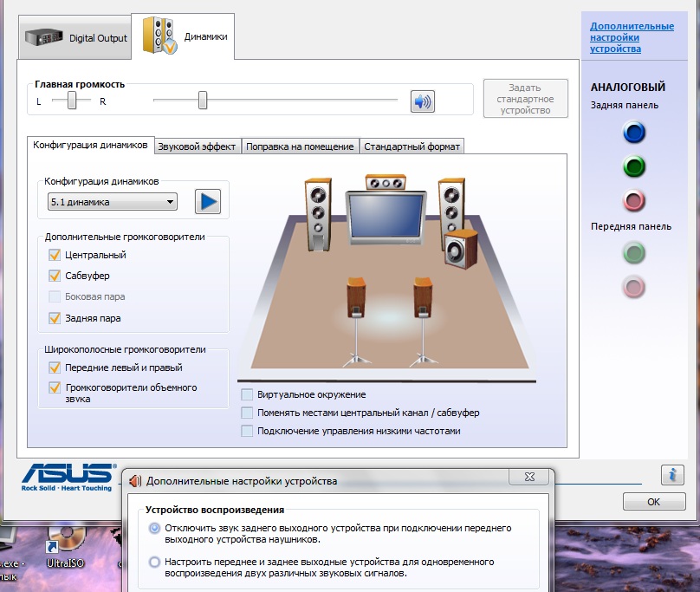The width and height of the screenshot is (700, 592).
Task: Click the main volume slider handle
Action: point(203,100)
